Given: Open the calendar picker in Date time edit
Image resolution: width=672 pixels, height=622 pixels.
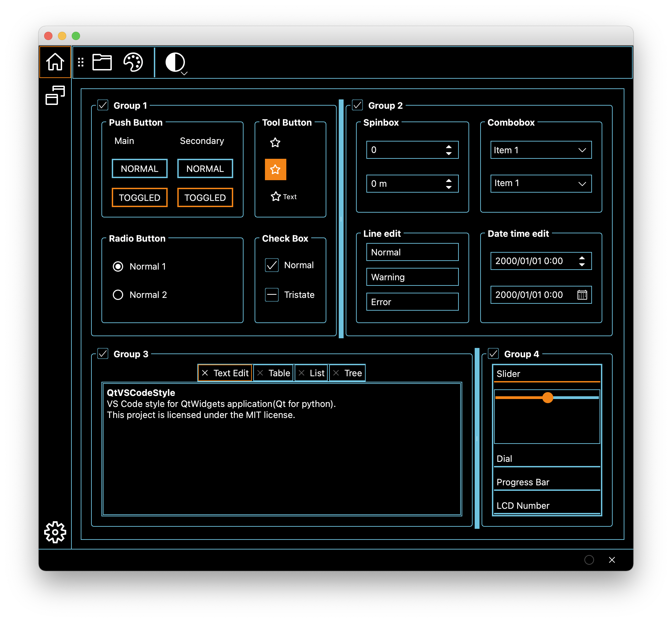Looking at the screenshot, I should [x=582, y=295].
